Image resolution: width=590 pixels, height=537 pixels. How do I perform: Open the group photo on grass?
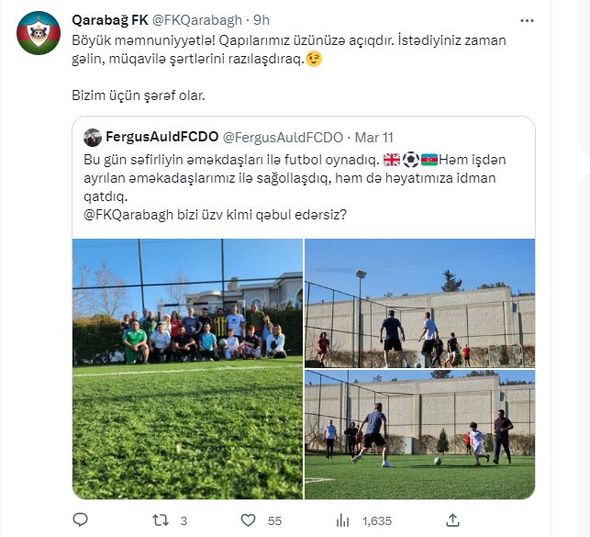click(187, 369)
